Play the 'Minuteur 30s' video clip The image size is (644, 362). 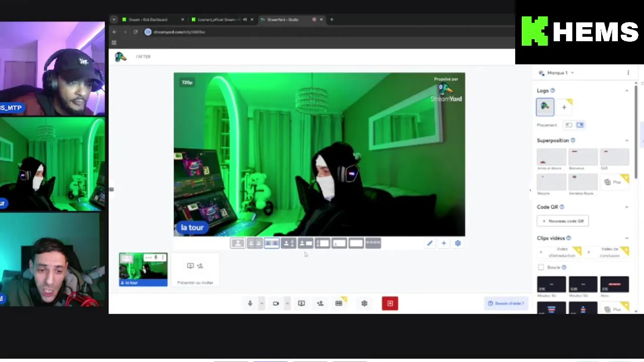pyautogui.click(x=583, y=285)
